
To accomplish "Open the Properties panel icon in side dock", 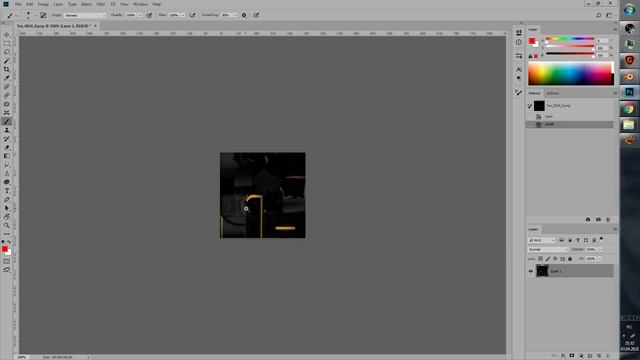I will (x=519, y=56).
